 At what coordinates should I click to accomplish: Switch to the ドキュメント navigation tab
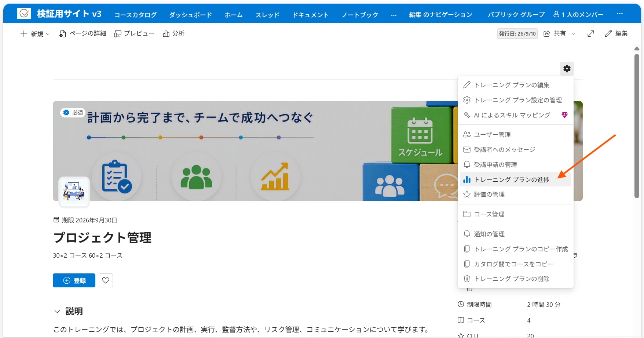click(311, 15)
